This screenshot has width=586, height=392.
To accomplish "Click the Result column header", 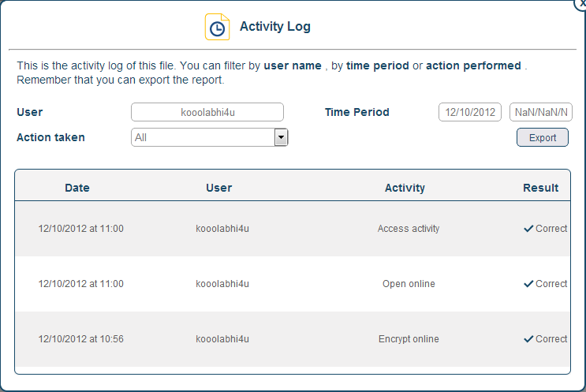I will tap(541, 188).
